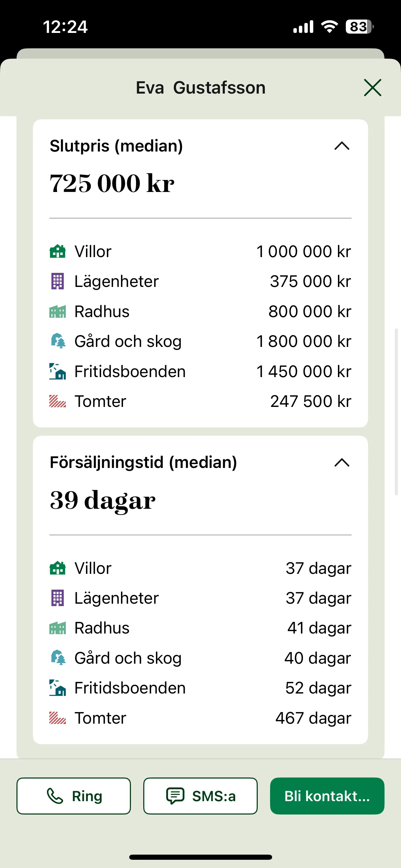Click the Villor house icon under Slutpris
This screenshot has width=401, height=868.
click(x=58, y=251)
